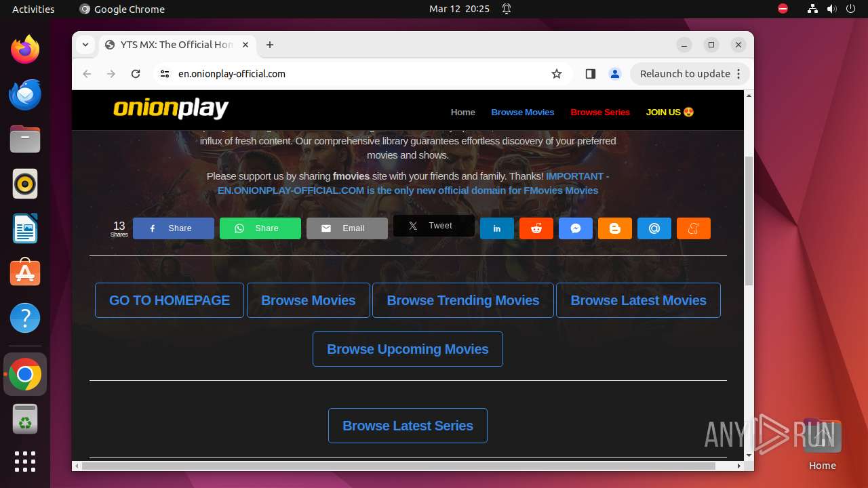Image resolution: width=868 pixels, height=488 pixels.
Task: Click the orange share icon at row end
Action: pyautogui.click(x=694, y=228)
